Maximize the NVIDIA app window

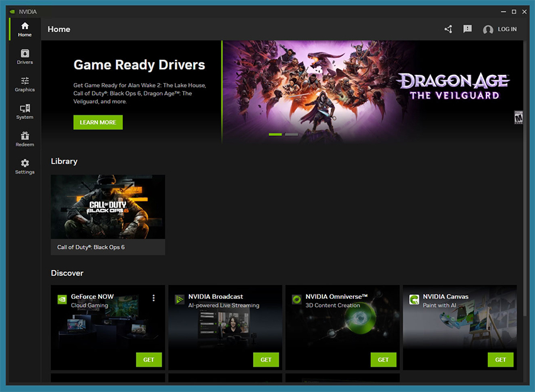coord(514,11)
